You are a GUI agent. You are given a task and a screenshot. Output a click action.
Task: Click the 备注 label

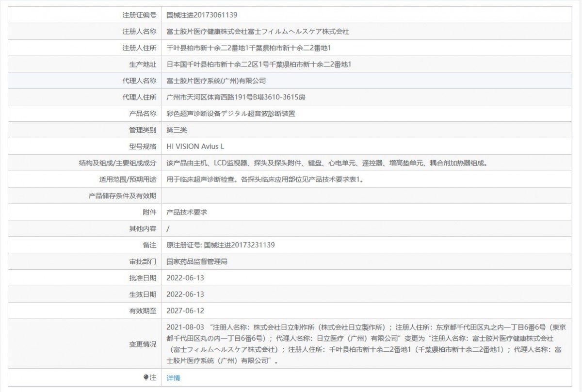click(149, 245)
